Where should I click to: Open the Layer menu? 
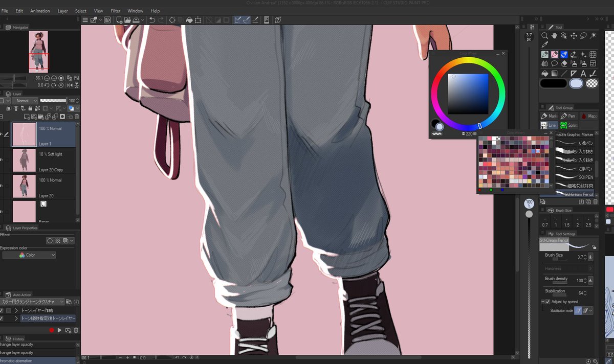(x=62, y=11)
